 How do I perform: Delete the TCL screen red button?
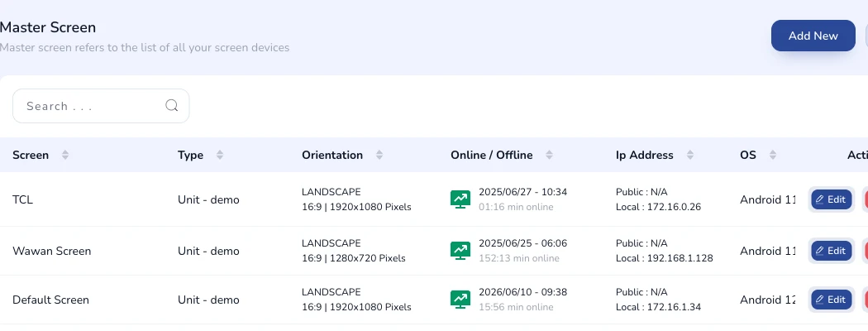[x=866, y=199]
